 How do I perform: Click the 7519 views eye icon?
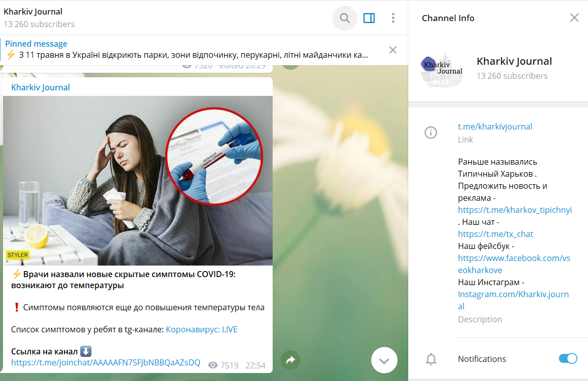pos(212,365)
